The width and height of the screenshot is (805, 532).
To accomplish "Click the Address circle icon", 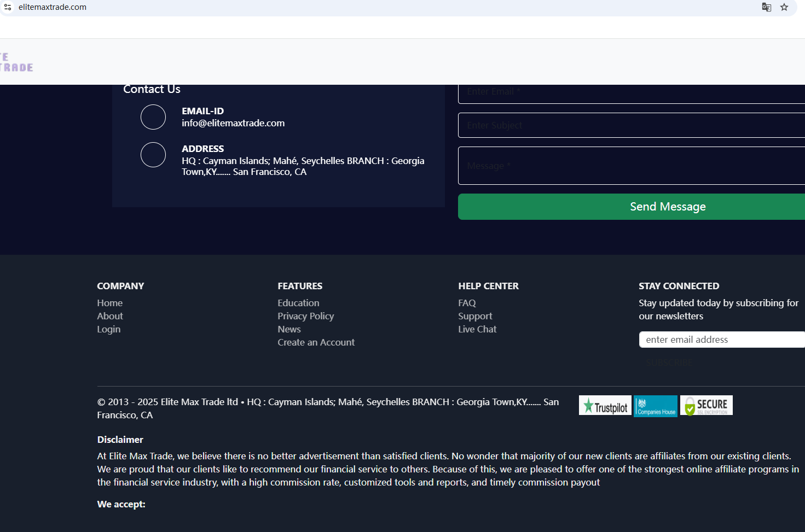I will 153,155.
